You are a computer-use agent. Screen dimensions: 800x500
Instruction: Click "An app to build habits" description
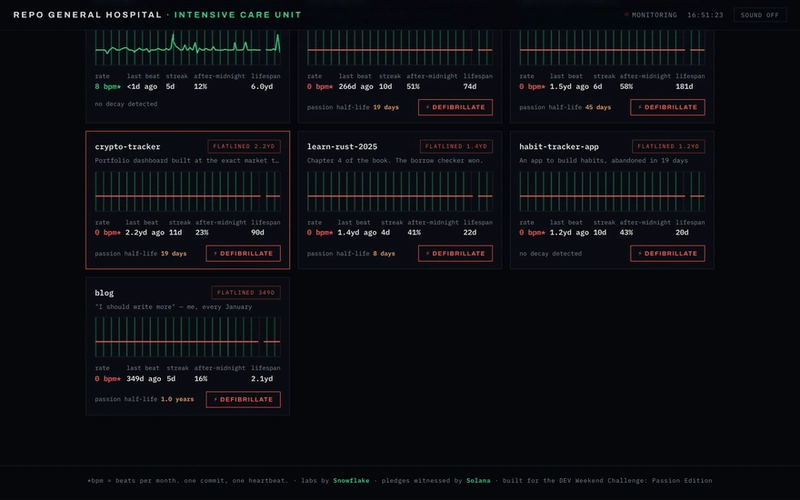coord(604,160)
